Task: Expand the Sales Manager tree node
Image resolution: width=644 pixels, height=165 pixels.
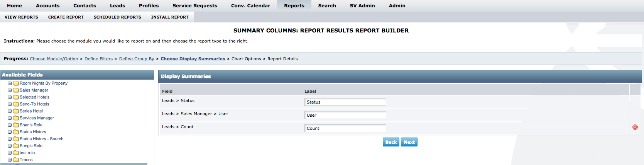Action: (10, 90)
